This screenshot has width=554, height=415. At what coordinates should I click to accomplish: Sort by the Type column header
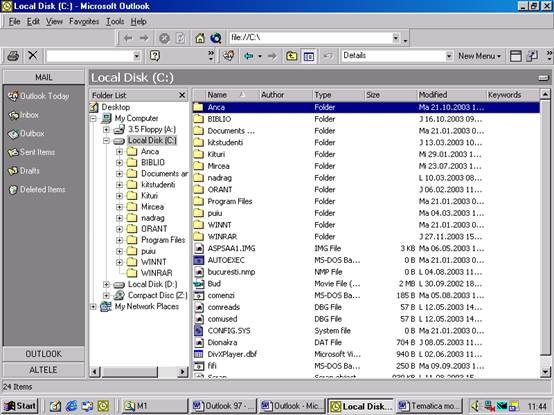pos(338,95)
